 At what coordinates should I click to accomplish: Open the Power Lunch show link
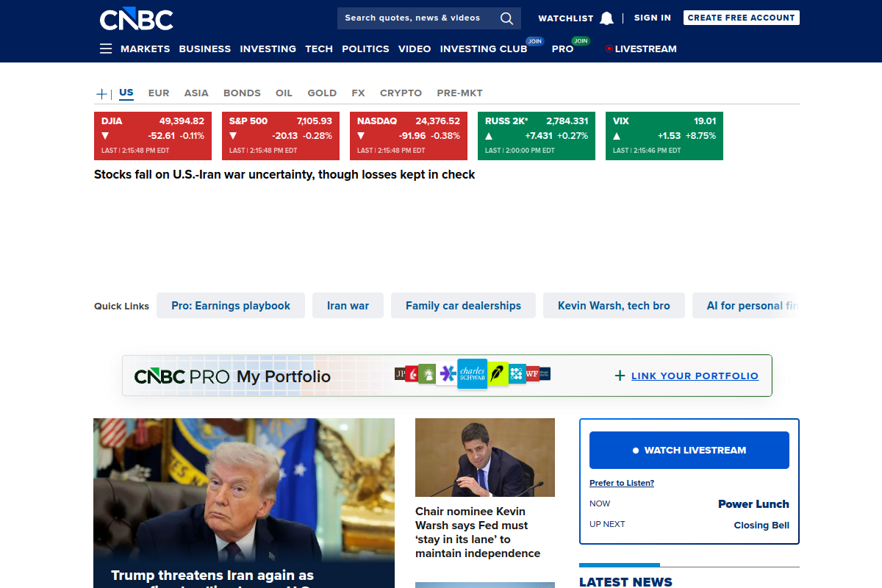coord(753,504)
